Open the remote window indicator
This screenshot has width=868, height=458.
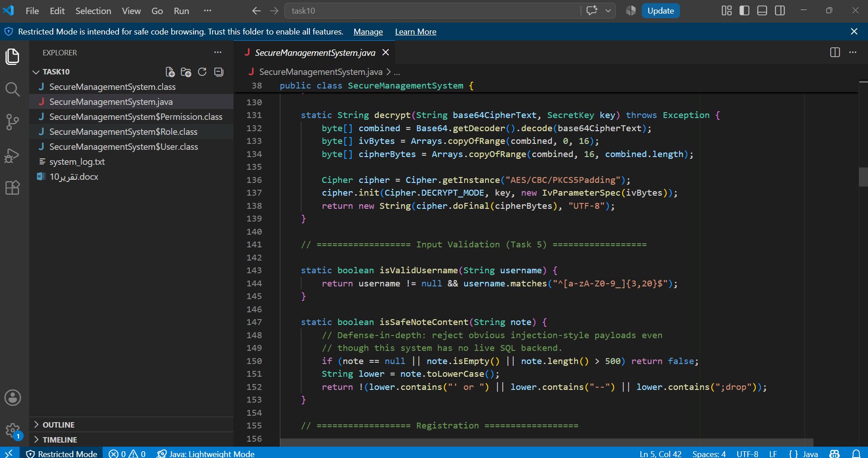[x=9, y=453]
